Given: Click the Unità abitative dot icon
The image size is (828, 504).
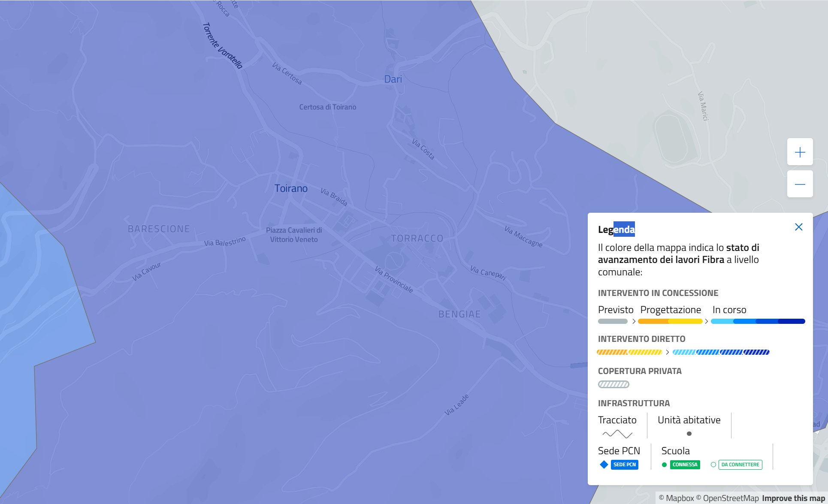Looking at the screenshot, I should point(689,434).
